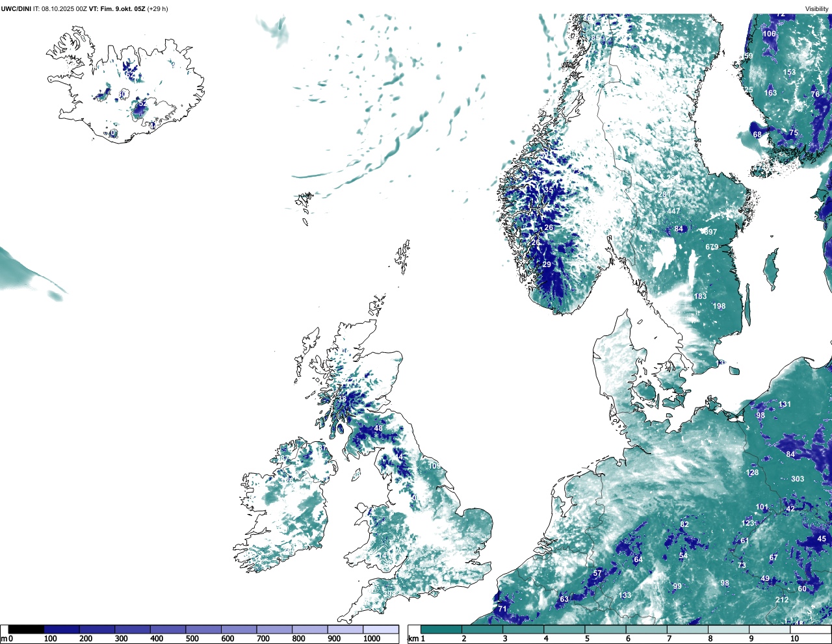Click the '106' value in Finland

pos(770,34)
